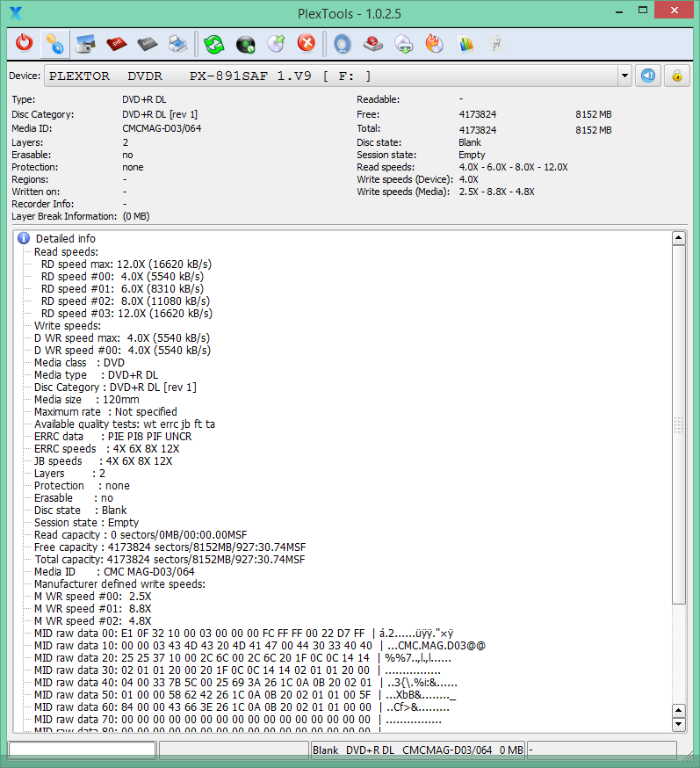This screenshot has width=700, height=768.
Task: Click status bar text 'Blank DVD+R DL CMCMAG-D03/064'
Action: pyautogui.click(x=402, y=750)
